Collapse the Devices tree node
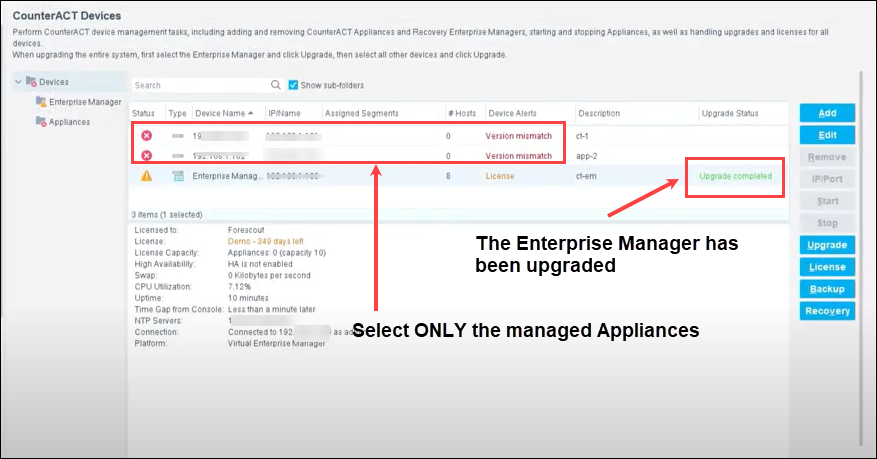 (x=18, y=82)
